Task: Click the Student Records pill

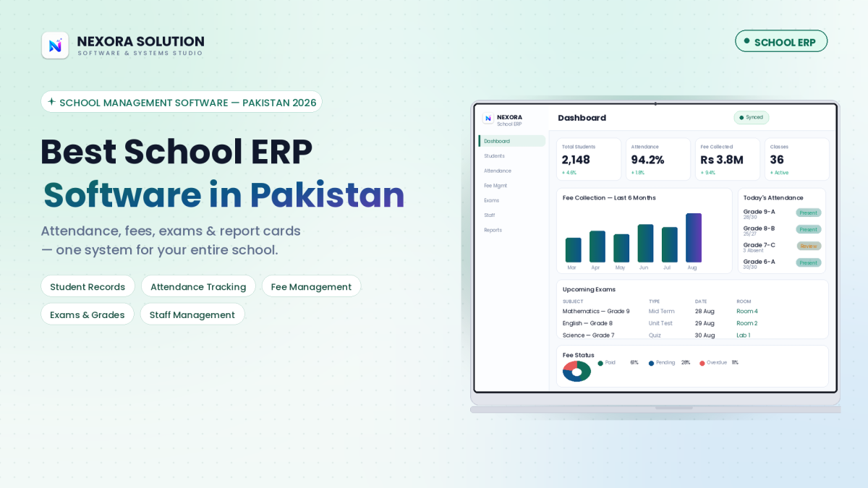Action: pos(88,286)
